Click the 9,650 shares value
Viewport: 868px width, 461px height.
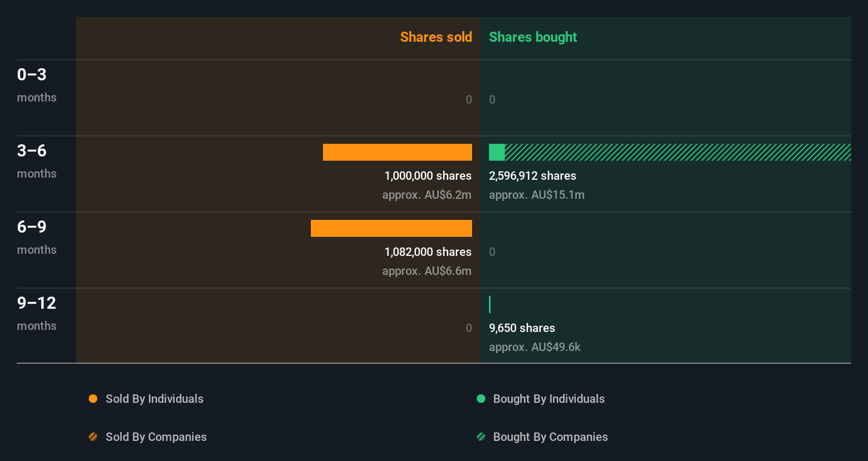point(522,328)
